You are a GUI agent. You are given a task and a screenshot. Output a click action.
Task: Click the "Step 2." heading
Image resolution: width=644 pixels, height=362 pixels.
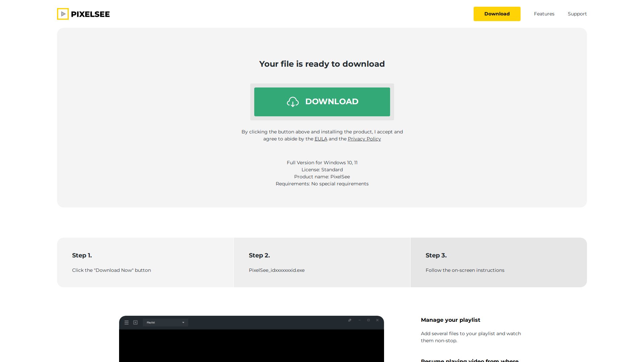coord(259,255)
